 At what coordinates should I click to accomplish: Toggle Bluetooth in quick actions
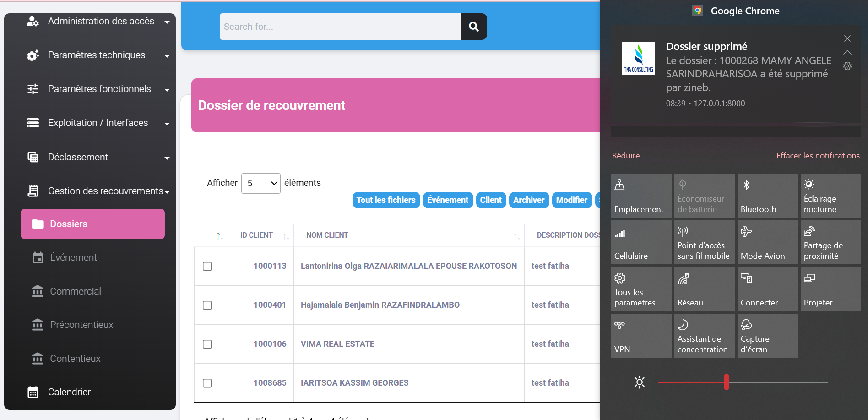tap(767, 196)
